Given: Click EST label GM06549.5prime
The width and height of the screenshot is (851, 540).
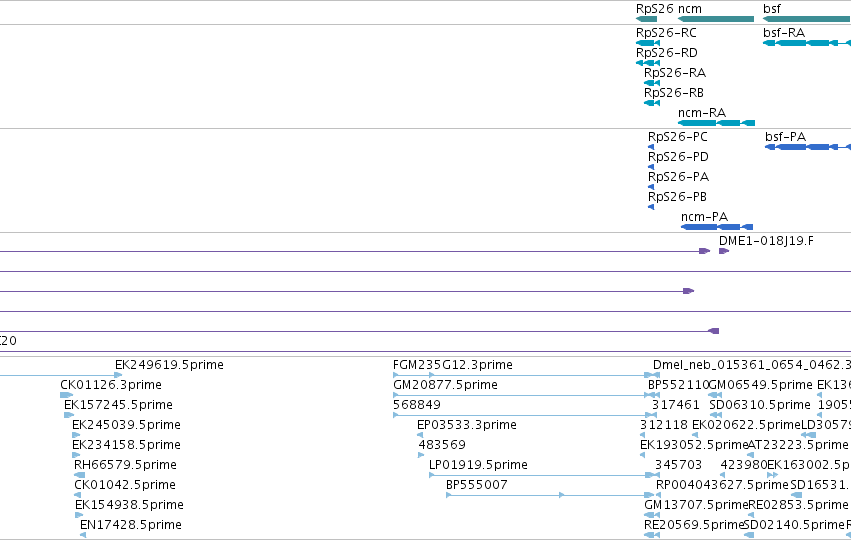Looking at the screenshot, I should tap(760, 385).
